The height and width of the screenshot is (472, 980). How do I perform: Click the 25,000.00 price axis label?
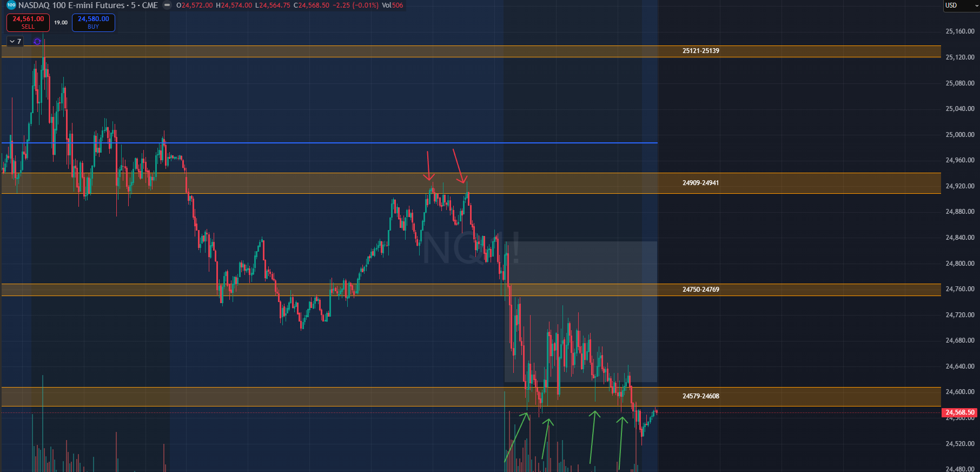[960, 135]
